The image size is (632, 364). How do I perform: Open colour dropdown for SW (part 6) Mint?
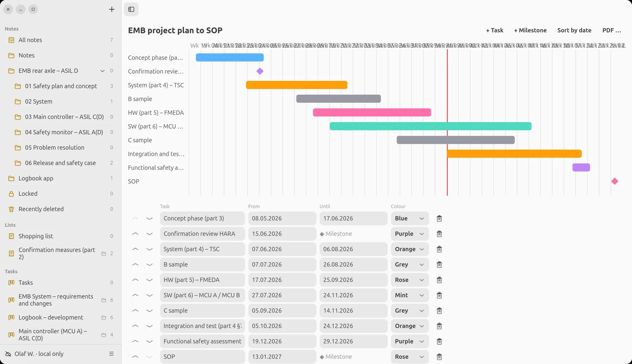[410, 295]
